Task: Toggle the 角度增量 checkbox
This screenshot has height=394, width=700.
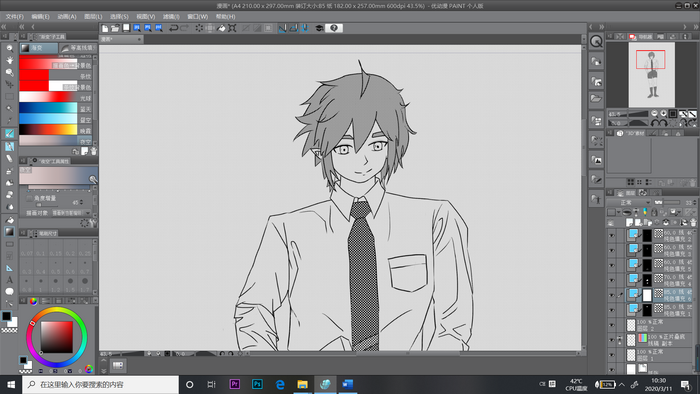Action: (29, 198)
